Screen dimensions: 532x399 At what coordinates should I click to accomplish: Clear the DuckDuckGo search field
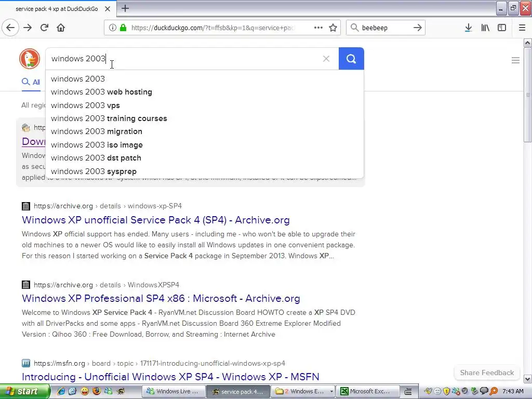click(x=326, y=59)
